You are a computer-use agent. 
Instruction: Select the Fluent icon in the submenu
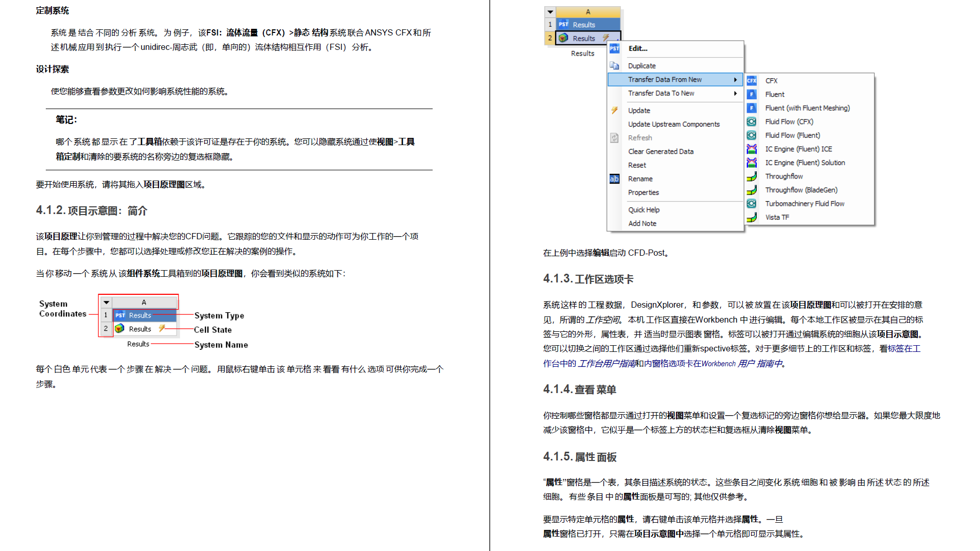point(752,94)
